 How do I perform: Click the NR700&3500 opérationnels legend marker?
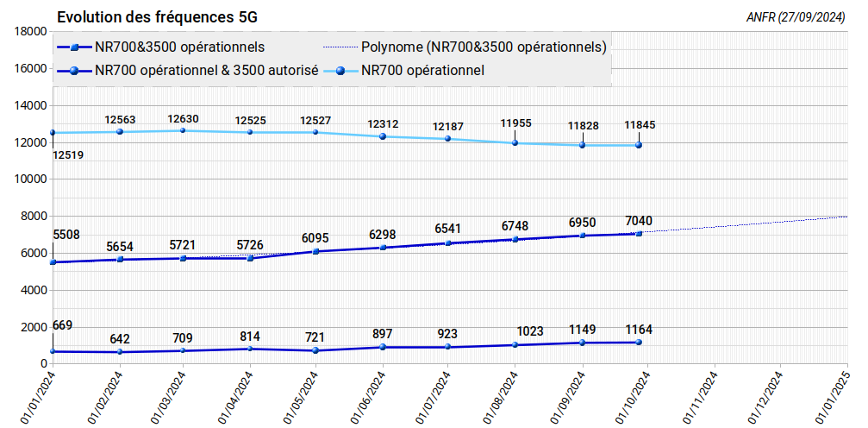point(75,47)
